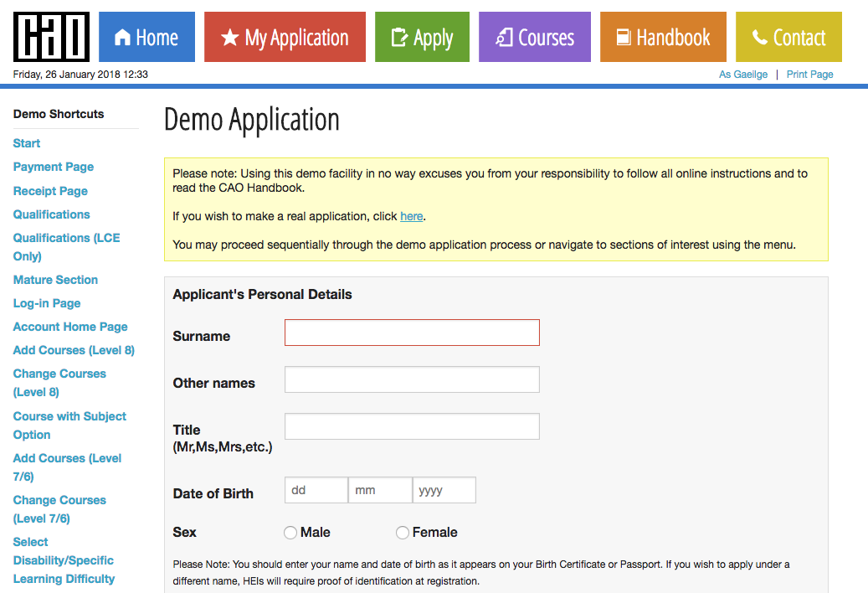Screen dimensions: 868x593
Task: Click the Demo Shortcuts sidebar heading
Action: [x=59, y=114]
